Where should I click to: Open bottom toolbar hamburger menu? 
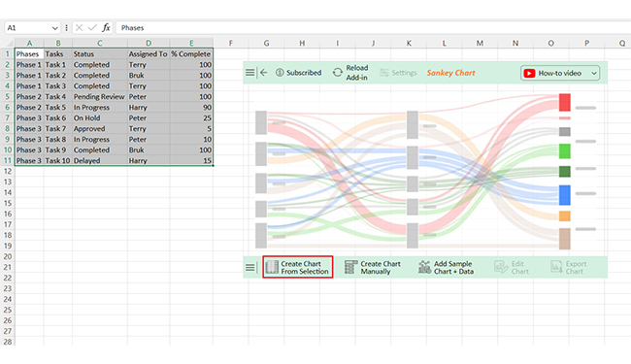click(x=249, y=267)
